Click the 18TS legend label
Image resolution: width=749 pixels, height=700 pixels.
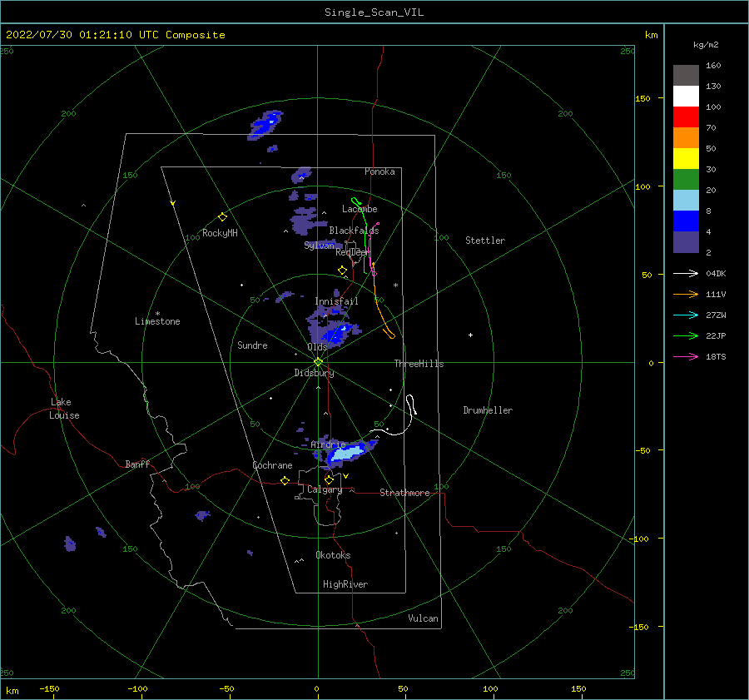(716, 356)
